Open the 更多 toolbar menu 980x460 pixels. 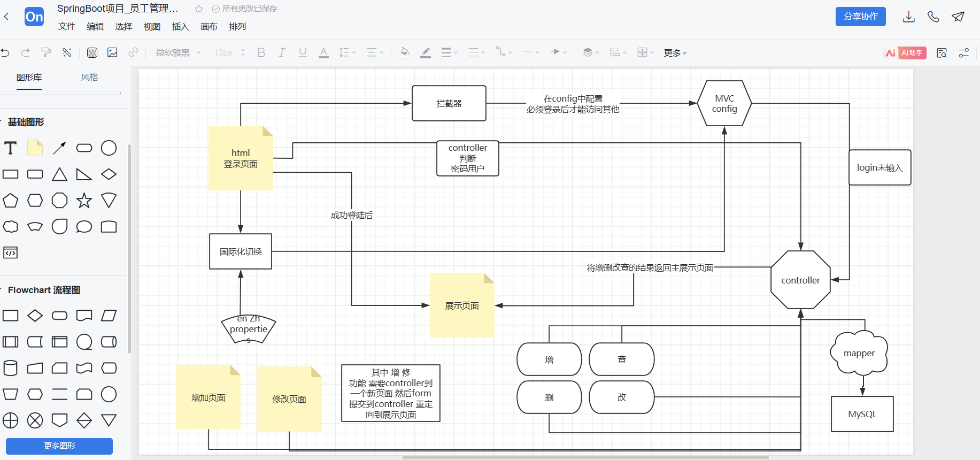[675, 53]
